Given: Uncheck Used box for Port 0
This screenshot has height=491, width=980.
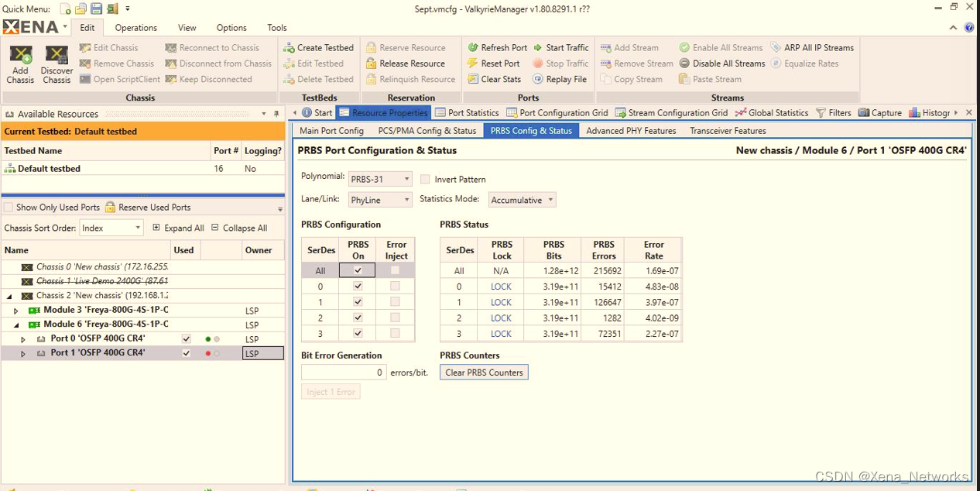Looking at the screenshot, I should tap(186, 338).
